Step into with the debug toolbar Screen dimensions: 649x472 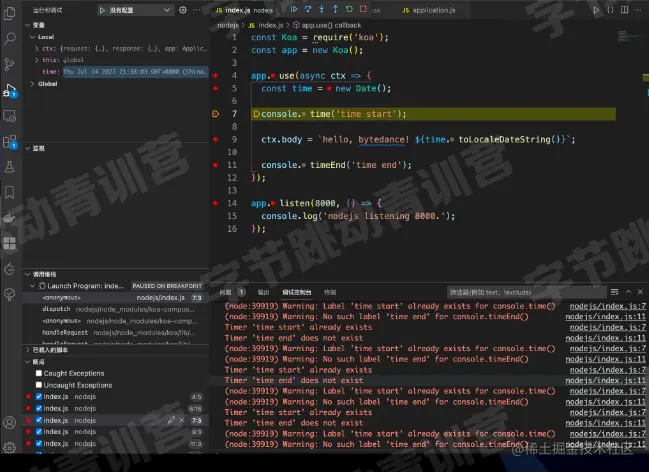[x=322, y=9]
